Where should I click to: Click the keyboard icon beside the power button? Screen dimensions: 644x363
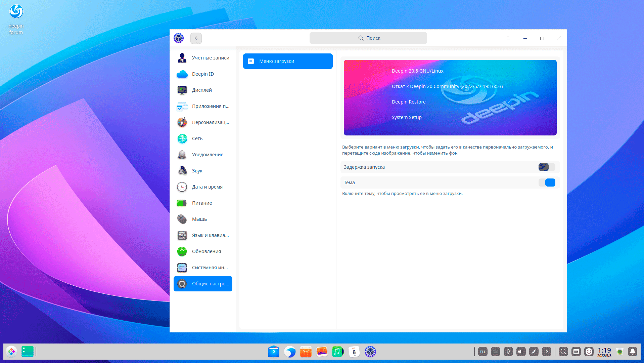pos(576,352)
